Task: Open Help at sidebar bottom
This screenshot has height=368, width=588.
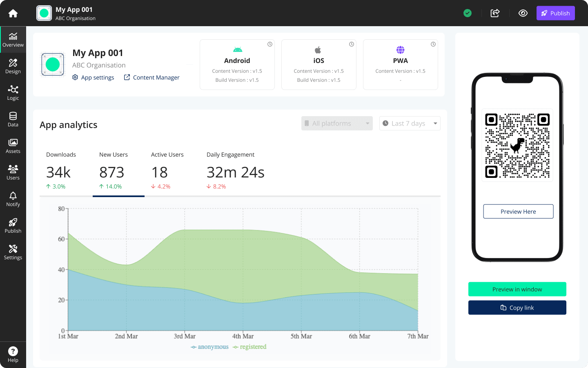Action: [x=13, y=355]
